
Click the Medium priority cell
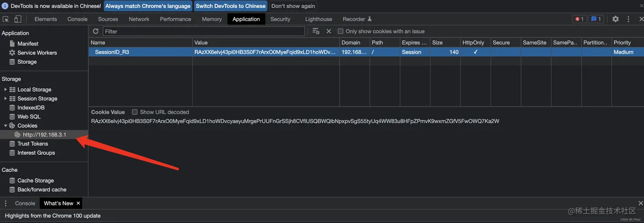tap(627, 52)
